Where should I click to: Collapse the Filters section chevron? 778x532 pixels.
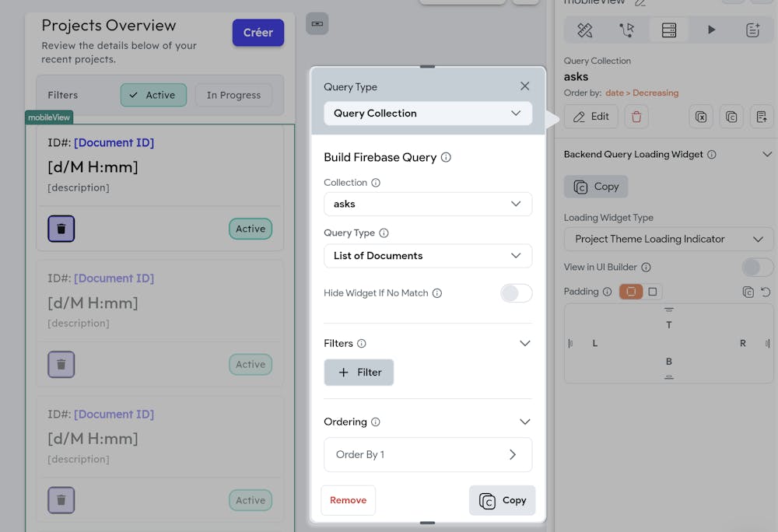pos(524,344)
